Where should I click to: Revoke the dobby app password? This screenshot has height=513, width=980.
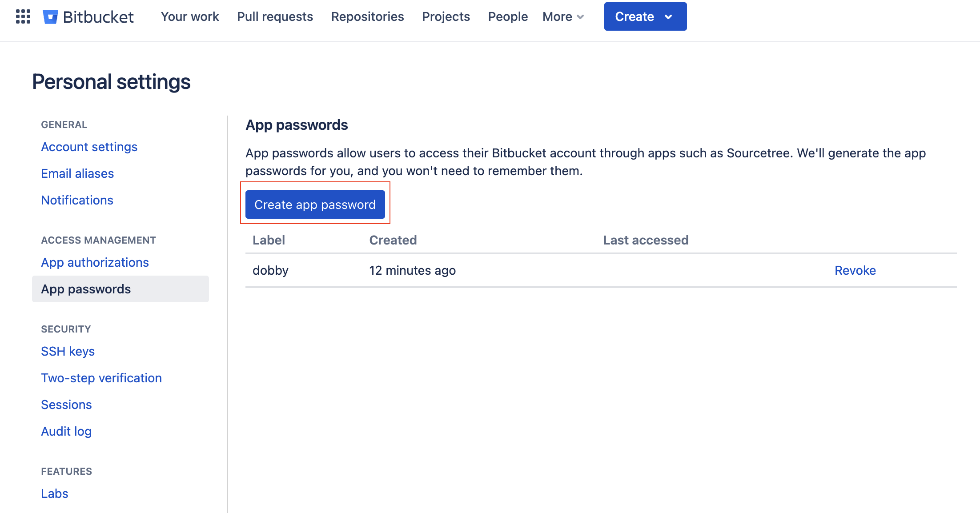tap(855, 270)
